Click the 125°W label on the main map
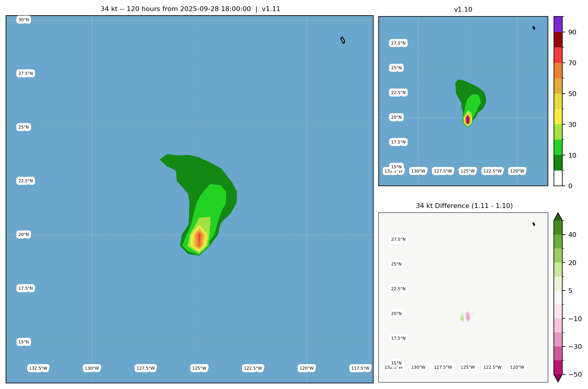 pyautogui.click(x=199, y=368)
